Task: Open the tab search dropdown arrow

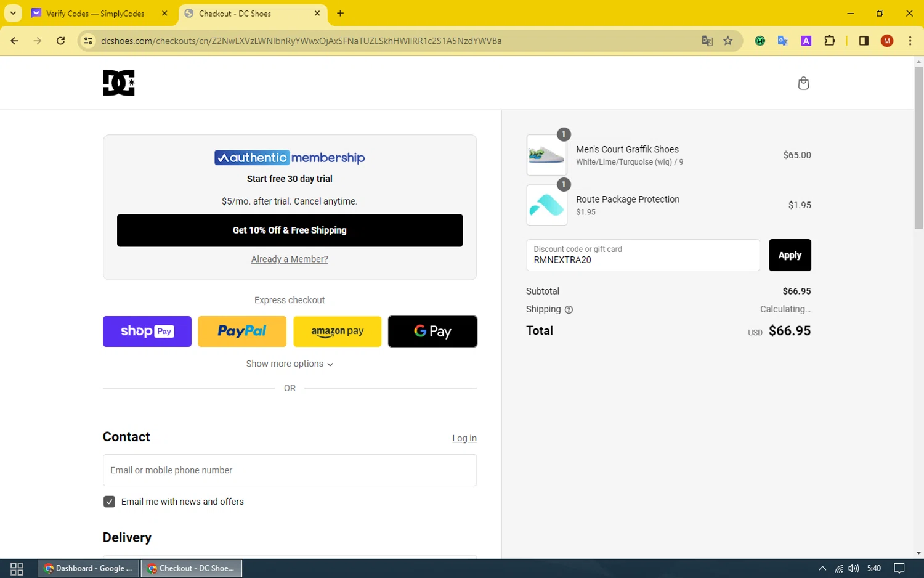Action: coord(13,13)
